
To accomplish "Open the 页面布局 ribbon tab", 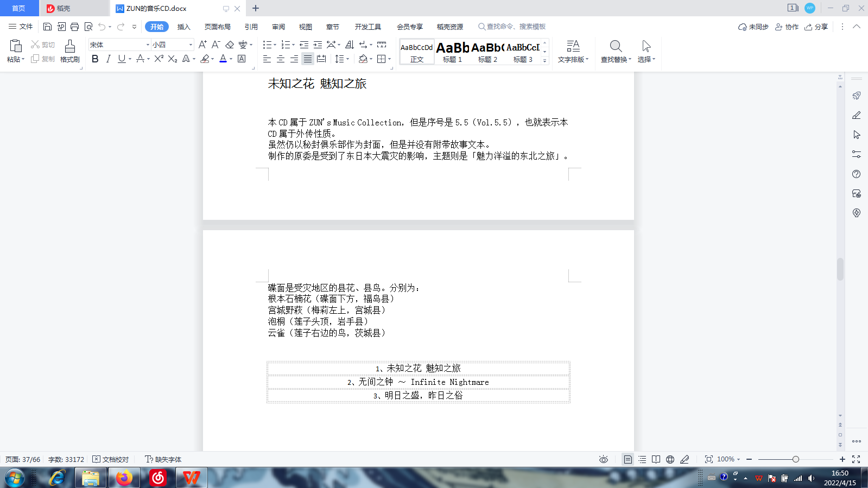I will [217, 27].
